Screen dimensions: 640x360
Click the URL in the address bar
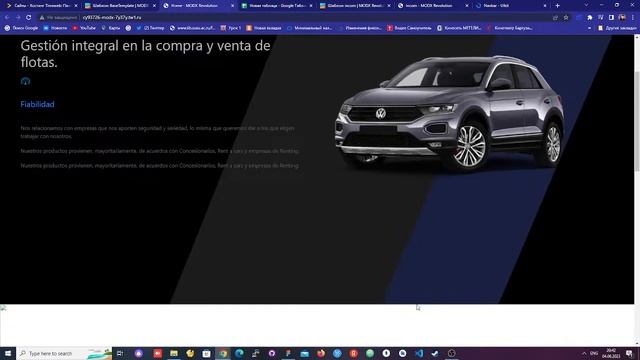click(112, 18)
